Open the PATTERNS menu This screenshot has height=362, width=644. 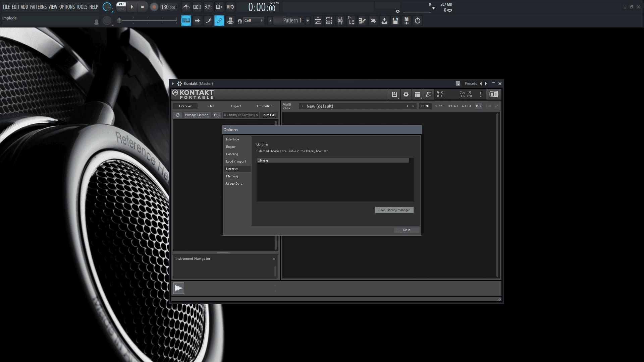(38, 7)
